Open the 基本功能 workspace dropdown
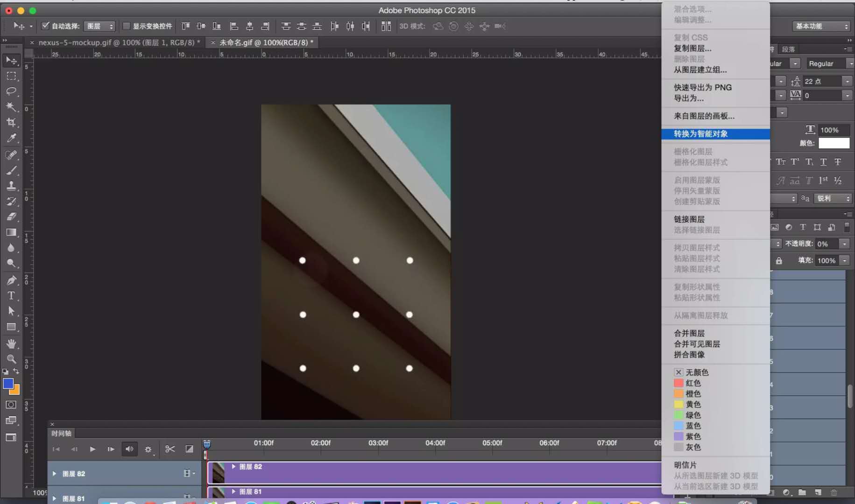 point(821,26)
